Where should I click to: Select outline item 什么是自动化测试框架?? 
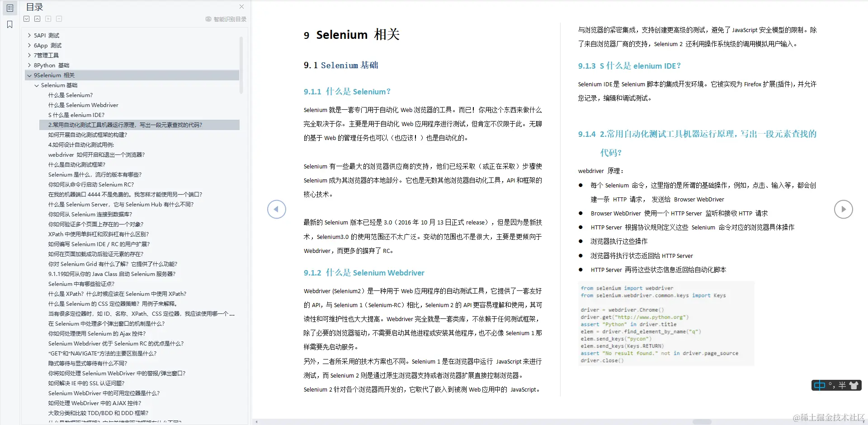point(77,164)
